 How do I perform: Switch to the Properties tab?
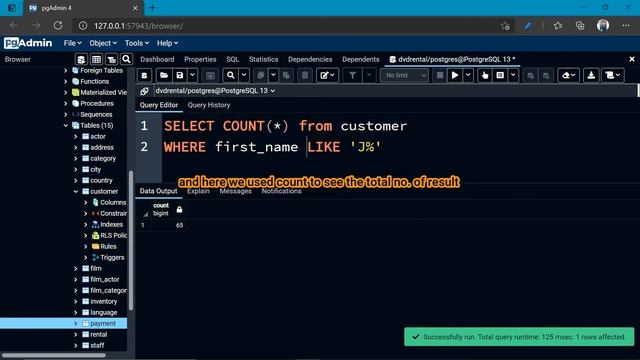[200, 59]
